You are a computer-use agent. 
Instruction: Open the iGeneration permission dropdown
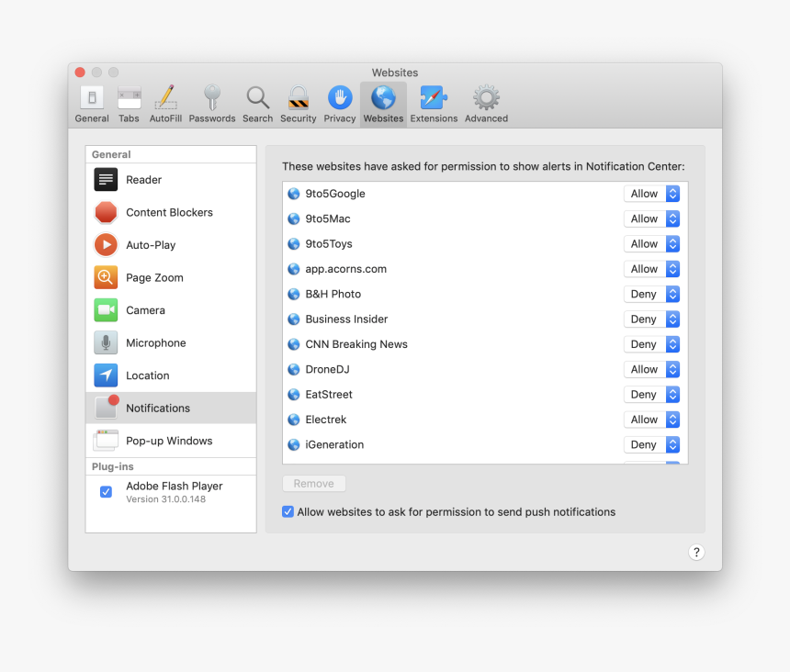click(x=652, y=445)
